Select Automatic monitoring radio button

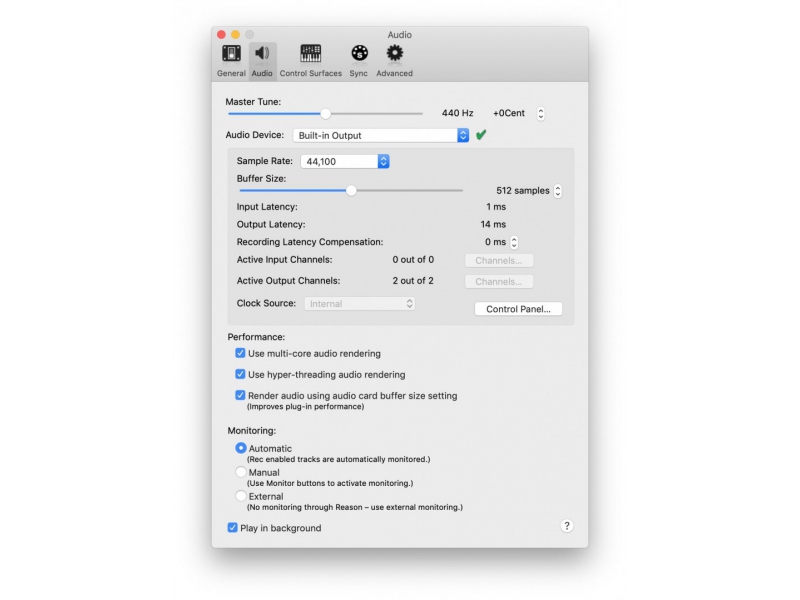click(241, 448)
